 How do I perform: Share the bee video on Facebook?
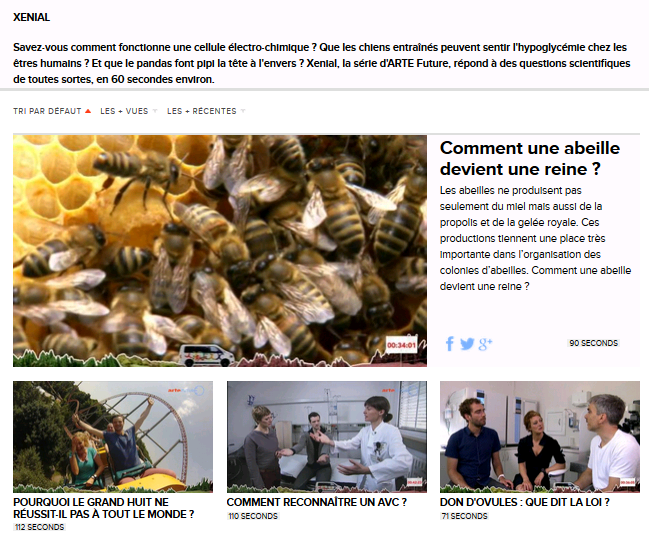(x=449, y=343)
